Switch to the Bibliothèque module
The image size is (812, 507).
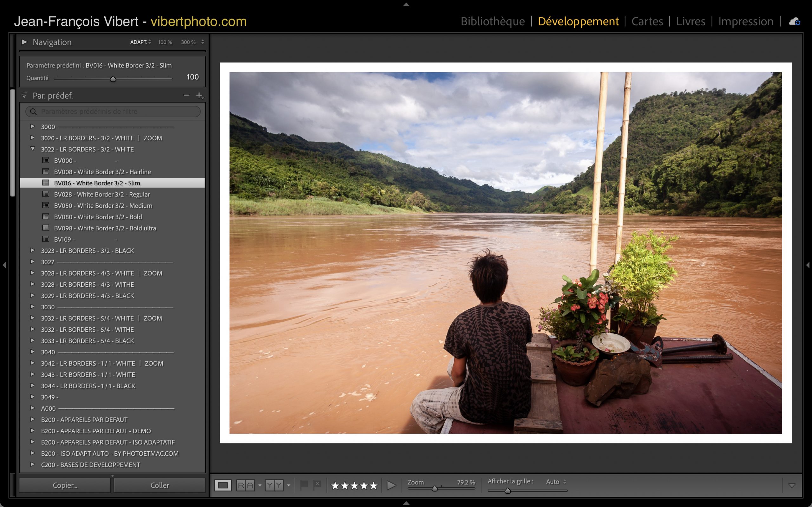pos(493,22)
